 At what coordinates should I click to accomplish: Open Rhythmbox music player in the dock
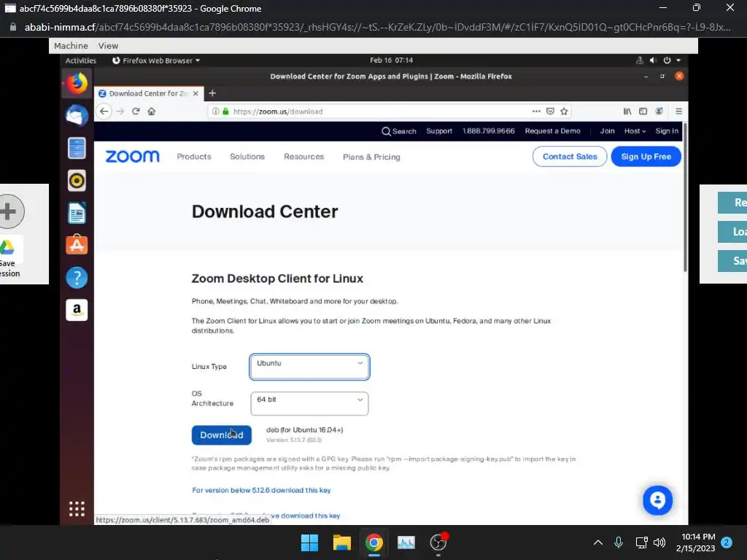(x=77, y=181)
